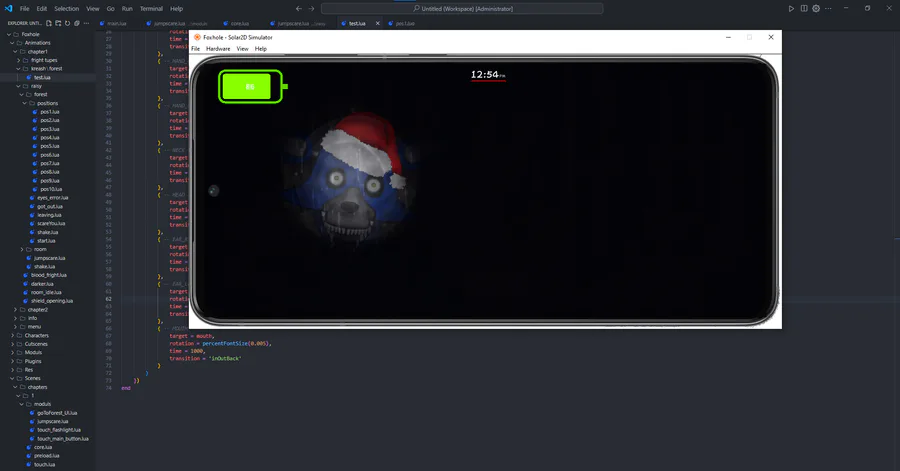Open blood_fright.lua in Explorer
Image resolution: width=900 pixels, height=471 pixels.
[x=49, y=275]
